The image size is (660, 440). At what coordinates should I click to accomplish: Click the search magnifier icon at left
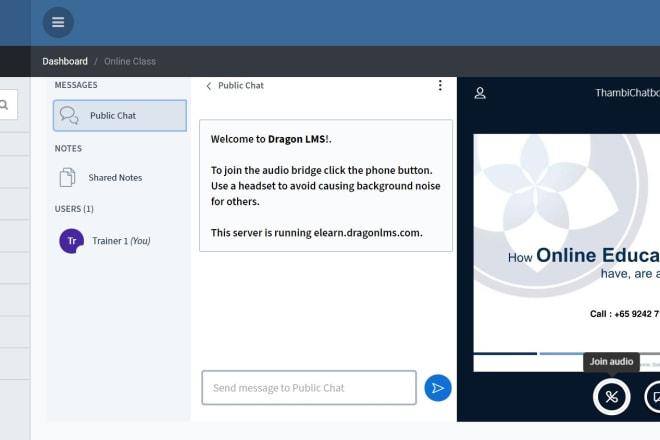(x=4, y=105)
